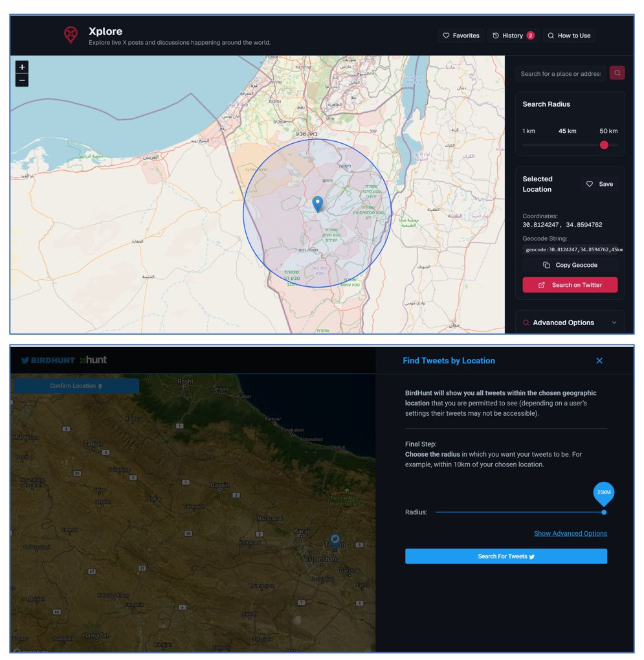Viewport: 644px width, 660px height.
Task: Click the map zoom-in plus icon
Action: [x=22, y=67]
